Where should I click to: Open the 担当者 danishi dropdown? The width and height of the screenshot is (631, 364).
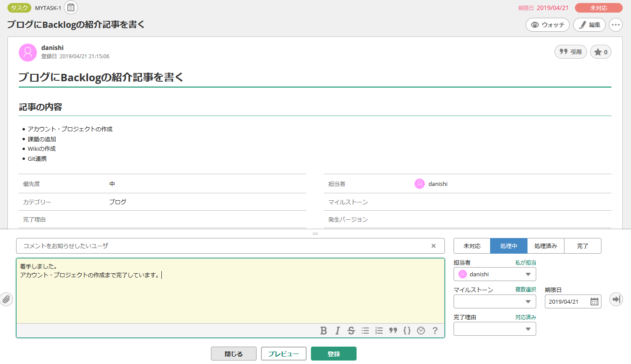click(494, 274)
